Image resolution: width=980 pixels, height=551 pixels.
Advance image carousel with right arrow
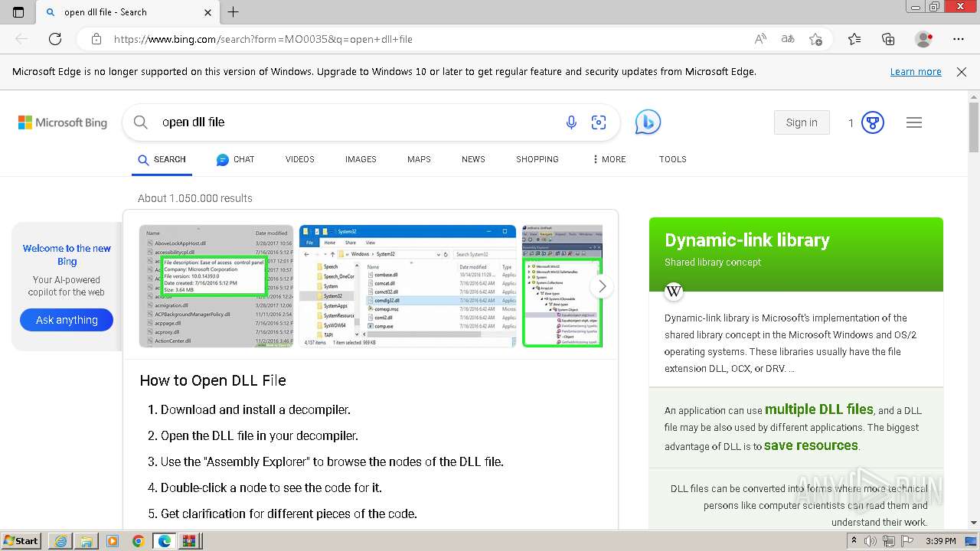603,286
